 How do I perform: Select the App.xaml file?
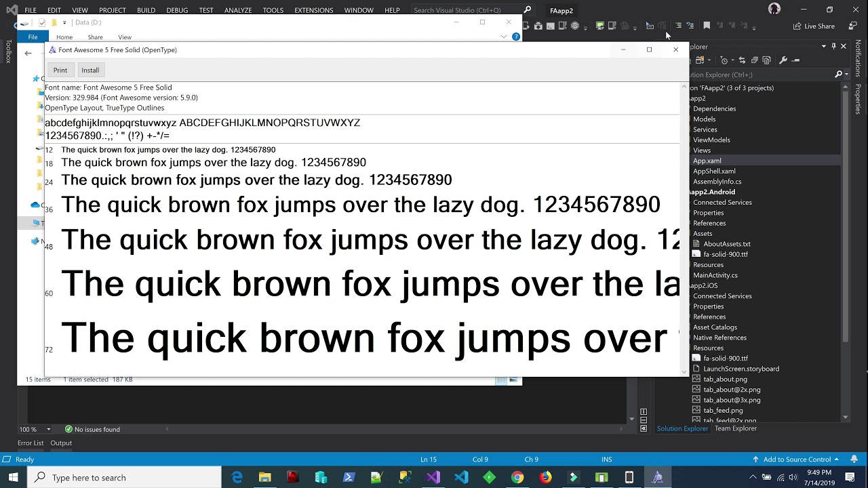[x=707, y=161]
